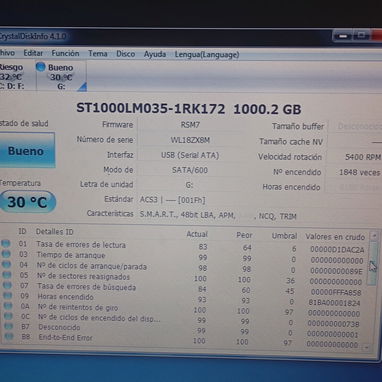This screenshot has width=382, height=382.
Task: Click the interface value USB (Serial ATA)
Action: coord(190,155)
